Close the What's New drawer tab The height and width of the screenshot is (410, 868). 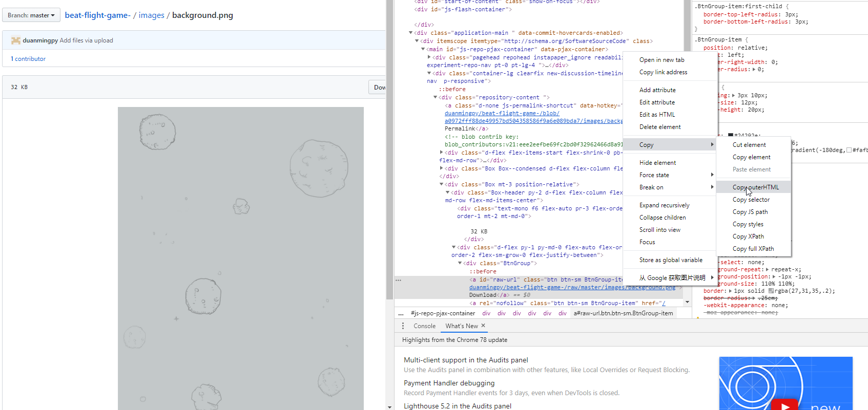tap(483, 326)
